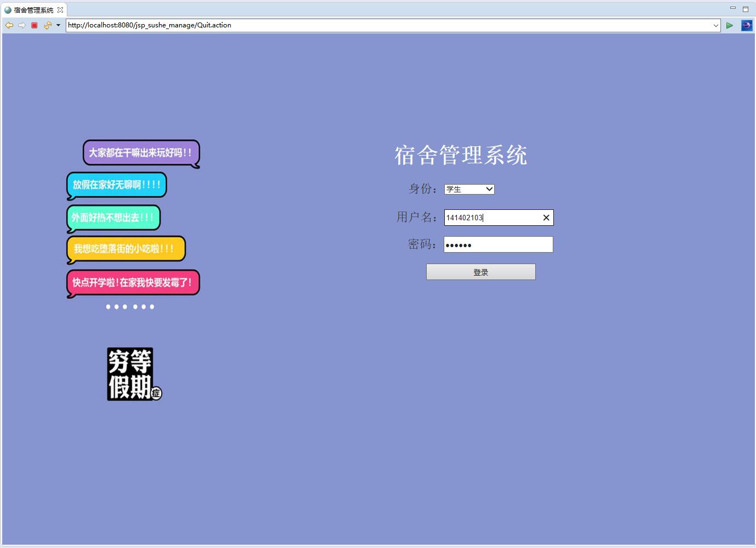Open page in external browser icon

746,25
